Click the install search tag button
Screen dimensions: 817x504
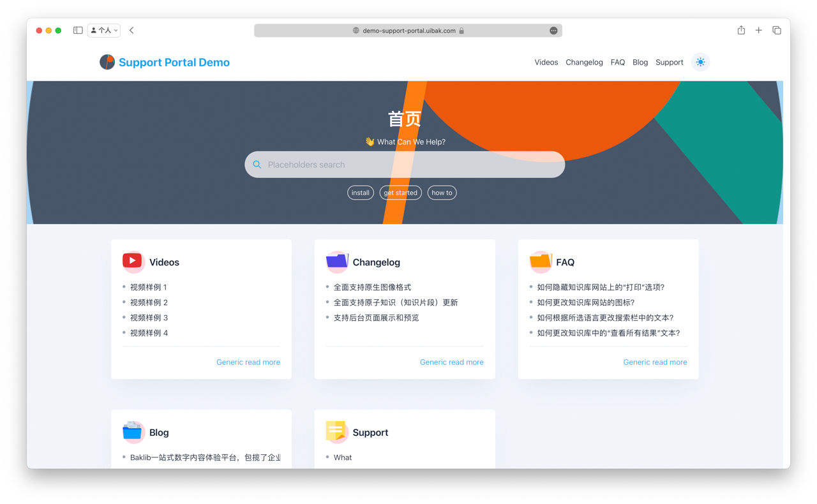pyautogui.click(x=360, y=192)
